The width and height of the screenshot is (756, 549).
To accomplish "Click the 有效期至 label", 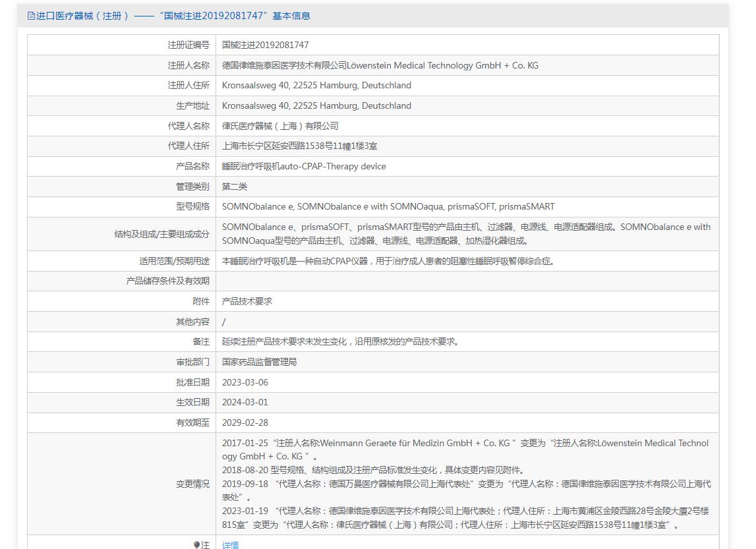I will point(193,422).
